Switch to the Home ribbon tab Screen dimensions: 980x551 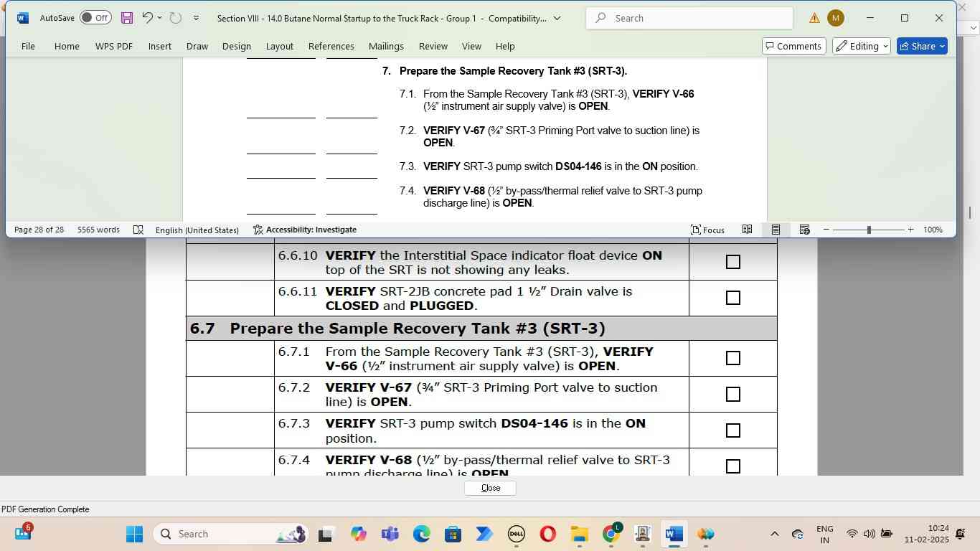coord(67,46)
